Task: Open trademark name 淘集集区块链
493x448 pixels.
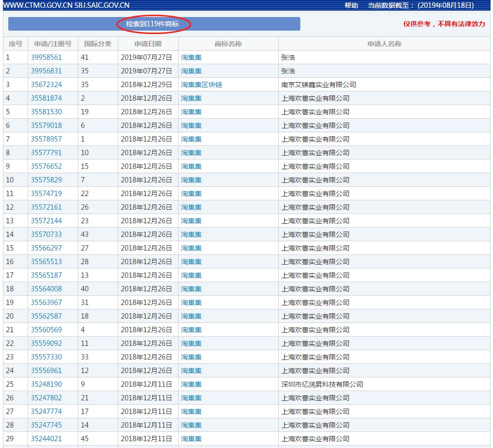Action: click(201, 85)
